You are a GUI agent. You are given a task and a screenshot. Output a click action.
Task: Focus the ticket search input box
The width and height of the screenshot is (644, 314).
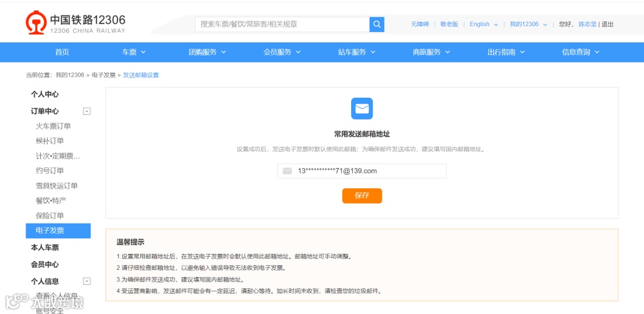pos(282,24)
